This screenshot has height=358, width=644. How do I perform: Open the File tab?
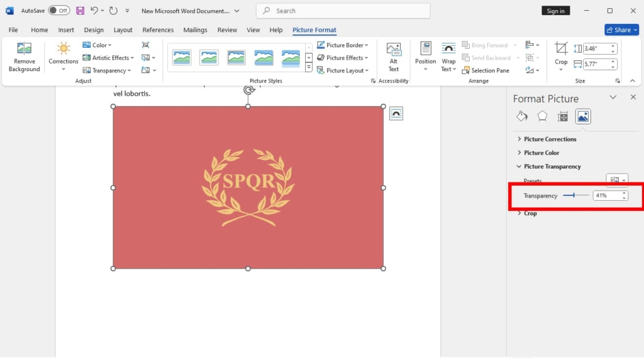pyautogui.click(x=13, y=30)
